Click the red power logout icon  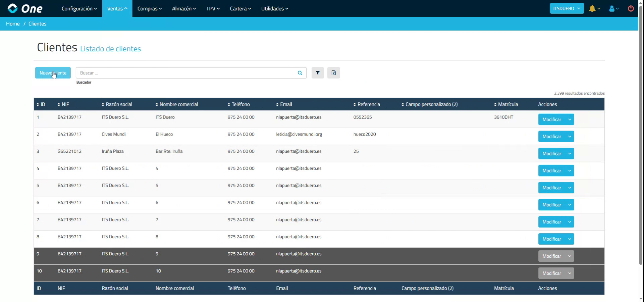(631, 8)
